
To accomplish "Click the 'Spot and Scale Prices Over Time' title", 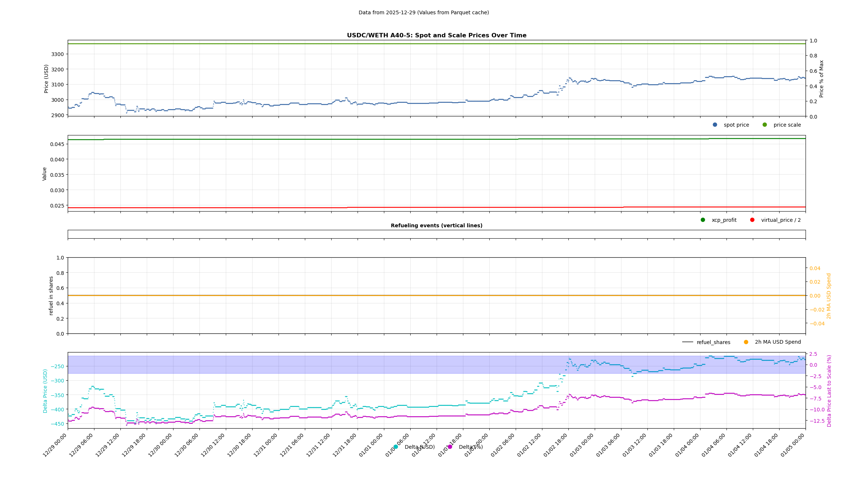I will tap(436, 36).
